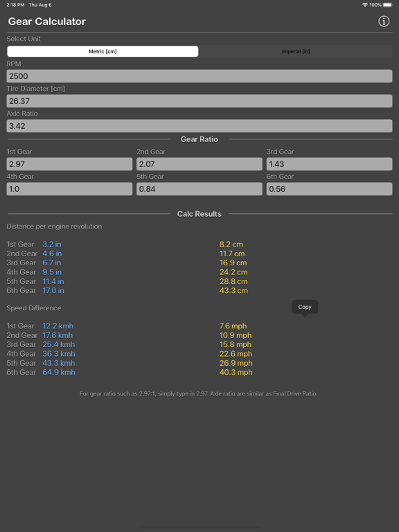The width and height of the screenshot is (399, 532).
Task: Tap the Select Unit label
Action: tap(24, 39)
